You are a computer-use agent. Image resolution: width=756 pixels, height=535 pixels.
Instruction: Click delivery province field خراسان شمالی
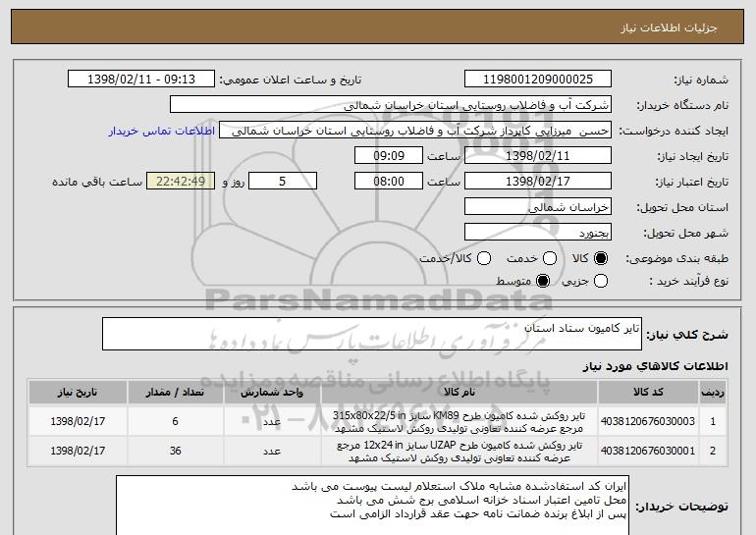[x=538, y=207]
